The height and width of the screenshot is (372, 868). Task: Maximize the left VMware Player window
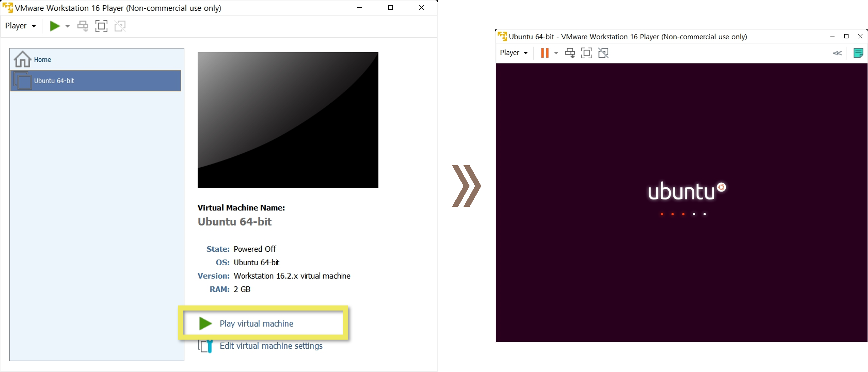pyautogui.click(x=390, y=7)
